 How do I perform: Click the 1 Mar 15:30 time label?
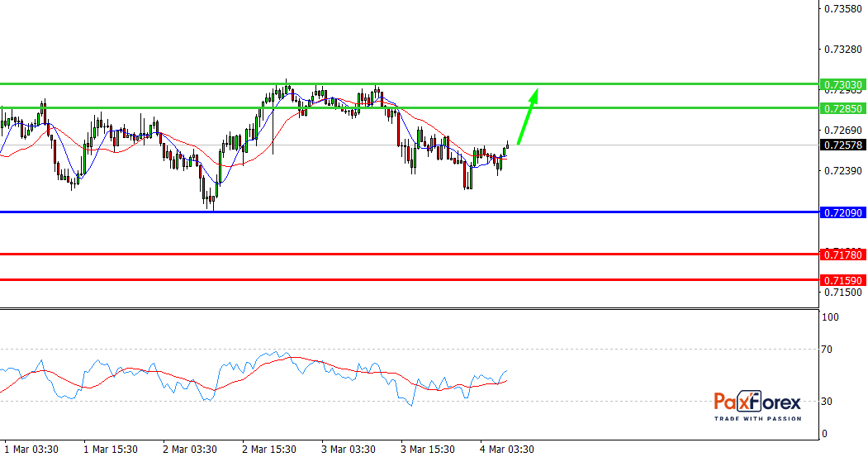tap(111, 450)
